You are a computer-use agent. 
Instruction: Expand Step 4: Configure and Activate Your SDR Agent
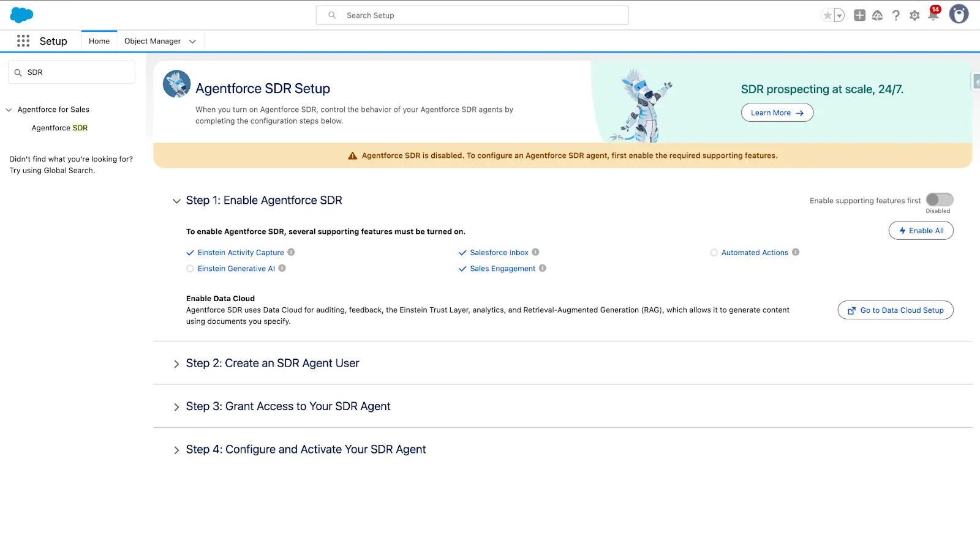[176, 450]
